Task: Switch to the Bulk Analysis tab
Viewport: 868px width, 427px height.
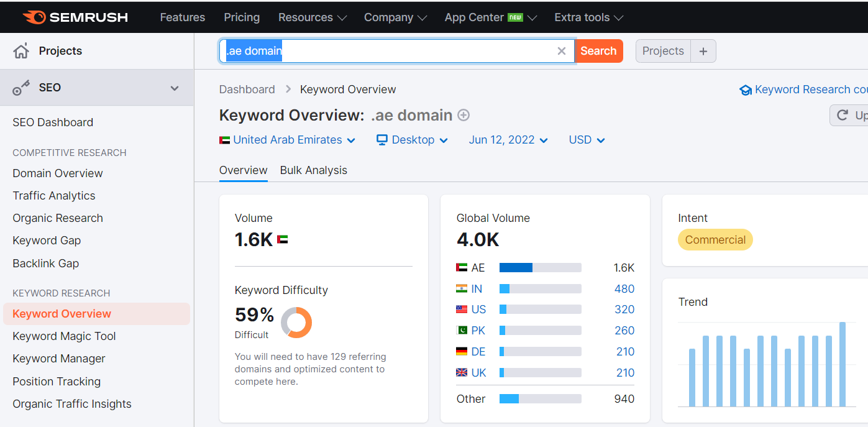Action: pyautogui.click(x=314, y=170)
